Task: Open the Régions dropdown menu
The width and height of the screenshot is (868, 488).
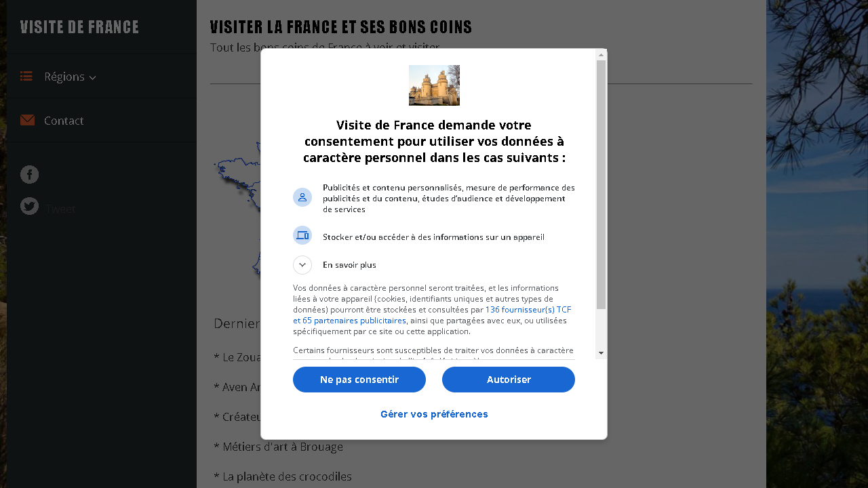Action: (x=70, y=77)
